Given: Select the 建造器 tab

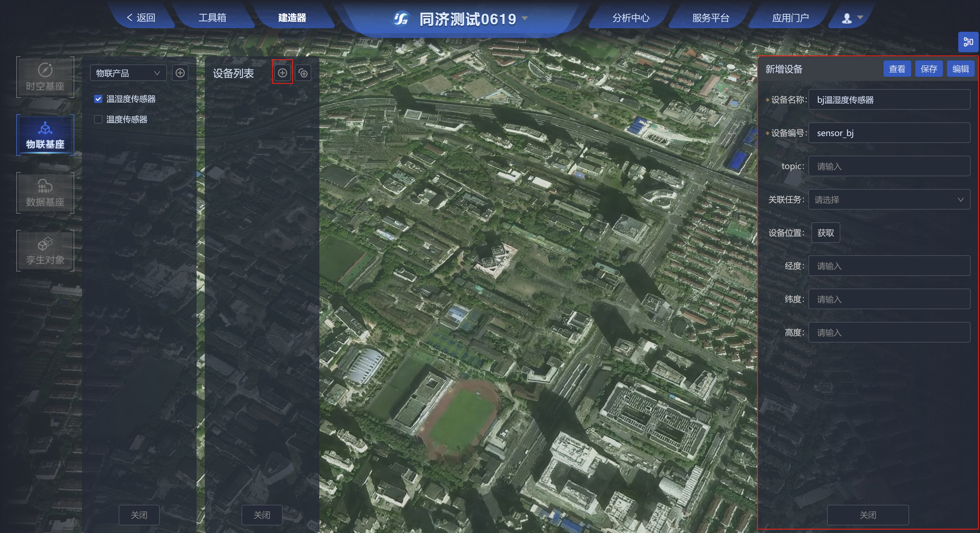Looking at the screenshot, I should tap(292, 17).
